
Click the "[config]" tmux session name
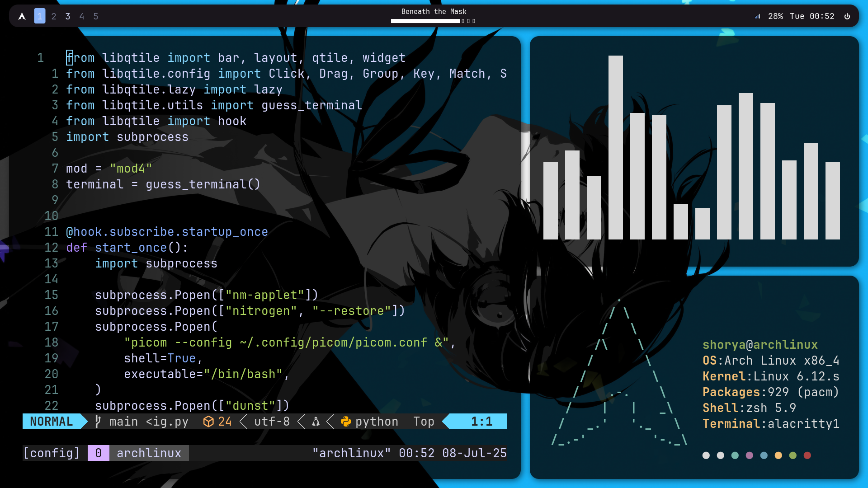52,453
